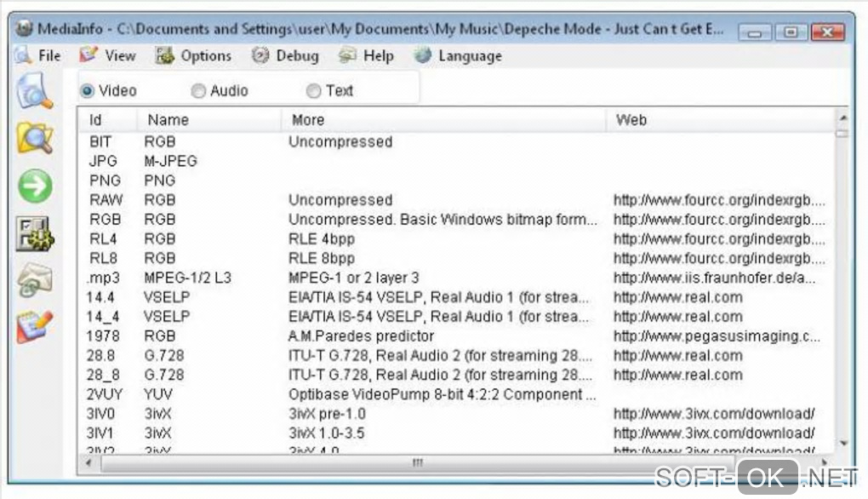Image resolution: width=868 pixels, height=499 pixels.
Task: Select the 1978 RGB row
Action: 456,336
